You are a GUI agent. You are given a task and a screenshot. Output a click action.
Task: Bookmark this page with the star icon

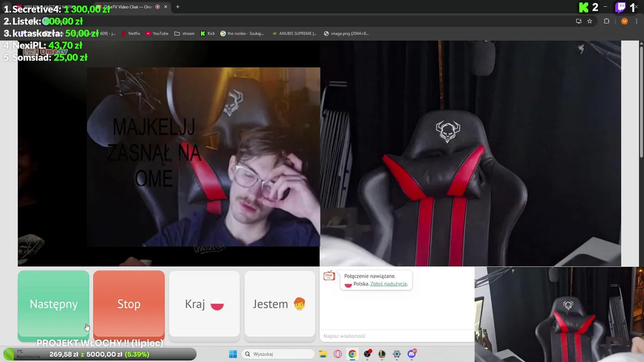pos(590,21)
